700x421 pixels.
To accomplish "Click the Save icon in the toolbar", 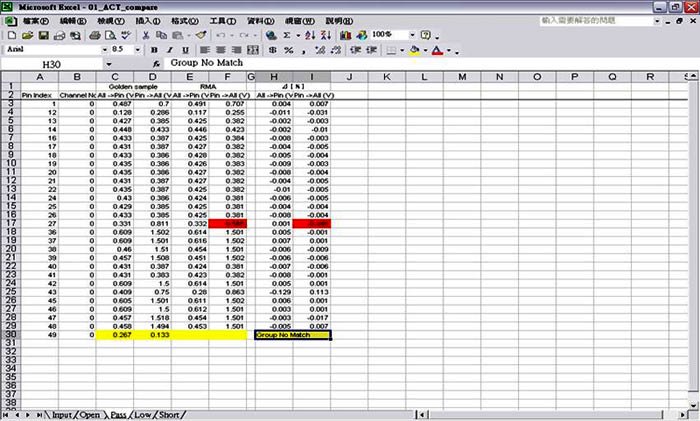I will pyautogui.click(x=44, y=35).
